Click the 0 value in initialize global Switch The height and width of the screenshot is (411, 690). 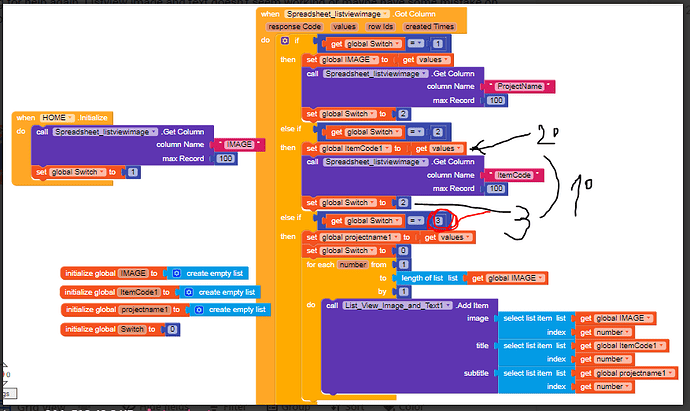173,329
